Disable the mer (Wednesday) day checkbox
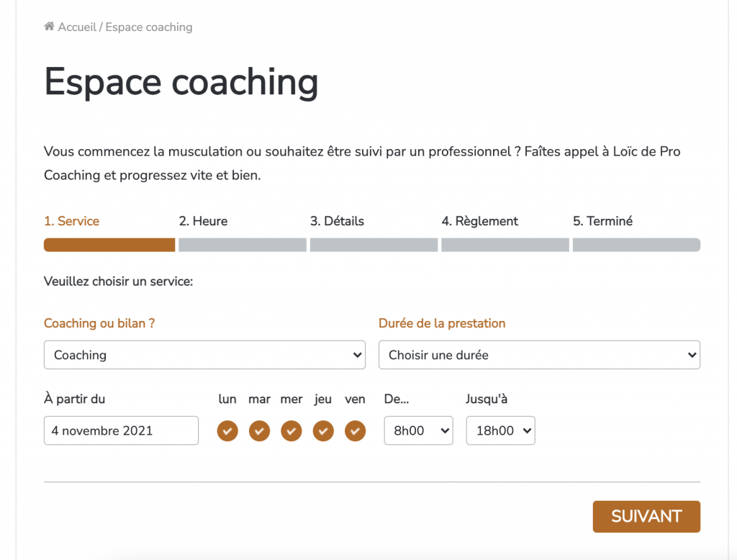Image resolution: width=737 pixels, height=560 pixels. (x=291, y=431)
